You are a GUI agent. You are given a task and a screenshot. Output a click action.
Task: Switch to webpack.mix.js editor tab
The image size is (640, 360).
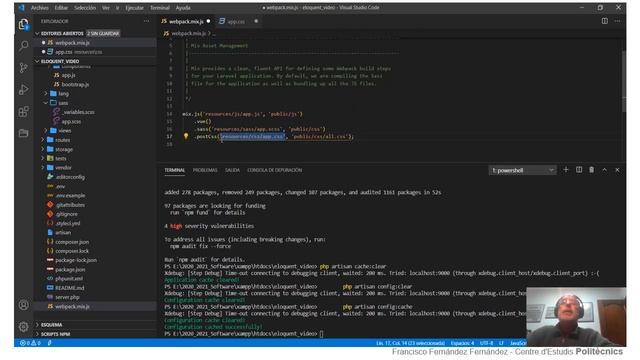click(x=186, y=21)
